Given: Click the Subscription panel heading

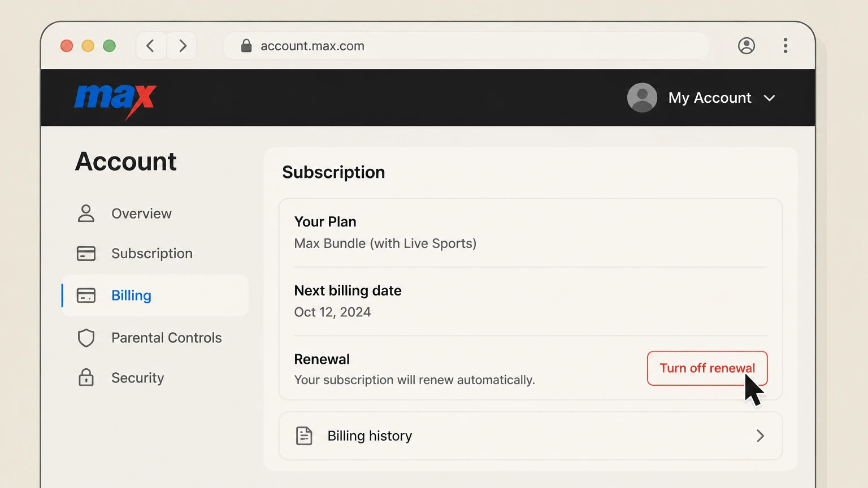Looking at the screenshot, I should 333,172.
